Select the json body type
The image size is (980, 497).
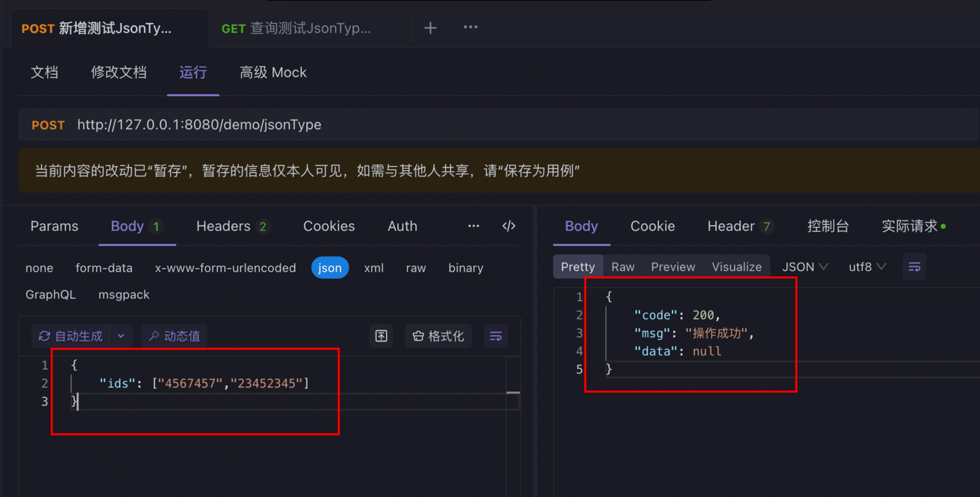click(x=329, y=268)
